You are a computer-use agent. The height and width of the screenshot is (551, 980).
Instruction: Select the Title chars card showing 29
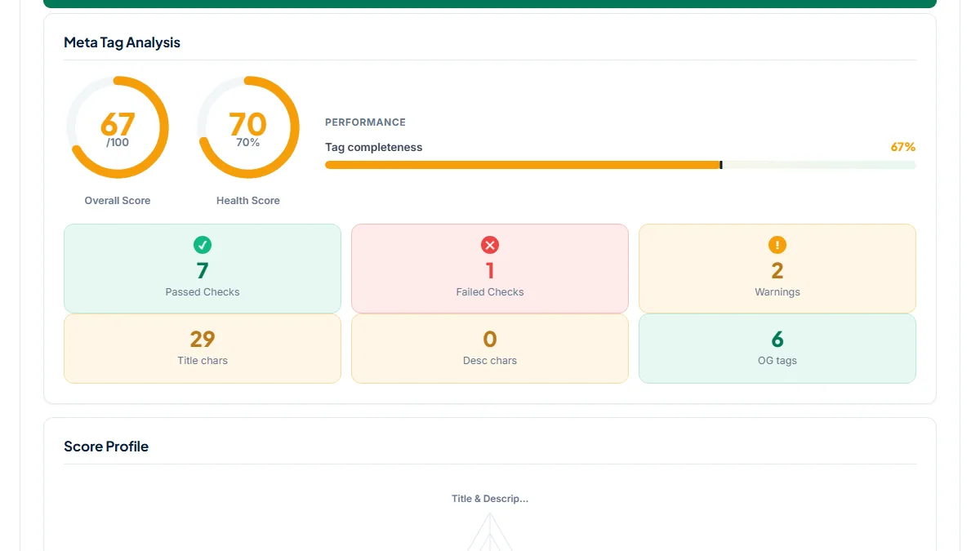click(x=203, y=349)
